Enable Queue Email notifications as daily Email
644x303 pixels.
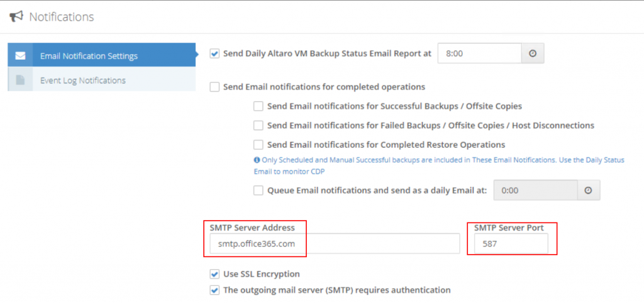click(258, 190)
